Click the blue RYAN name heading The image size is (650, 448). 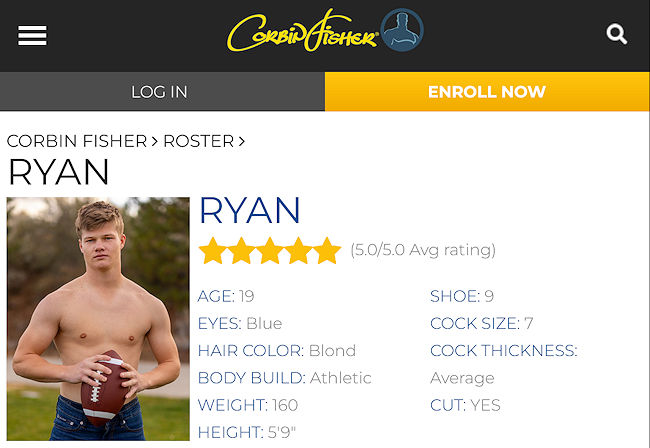tap(250, 210)
